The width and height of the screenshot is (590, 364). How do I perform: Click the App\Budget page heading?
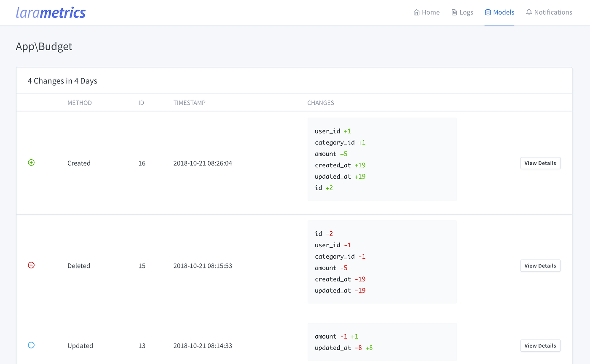tap(44, 46)
